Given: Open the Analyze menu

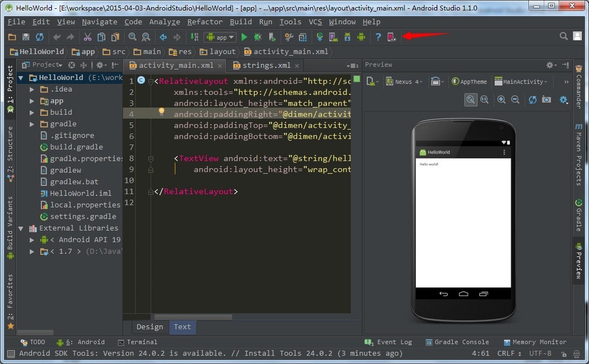Looking at the screenshot, I should click(x=164, y=22).
